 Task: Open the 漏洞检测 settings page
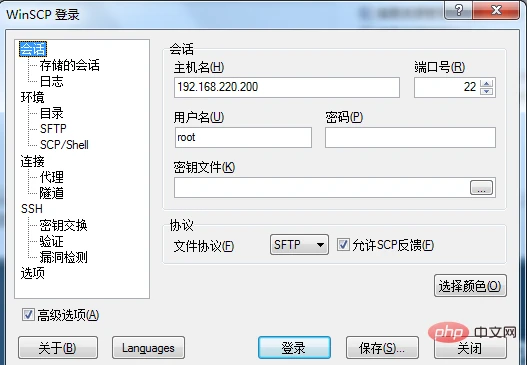64,257
